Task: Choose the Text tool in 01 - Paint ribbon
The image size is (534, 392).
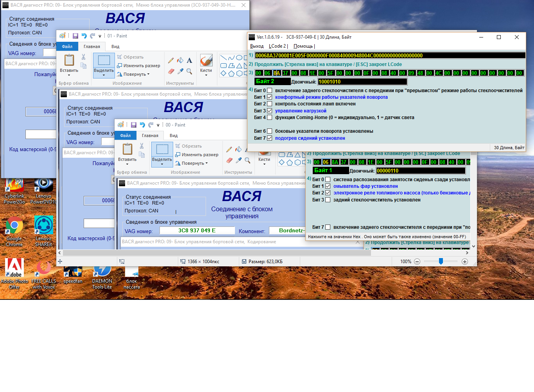Action: tap(189, 61)
